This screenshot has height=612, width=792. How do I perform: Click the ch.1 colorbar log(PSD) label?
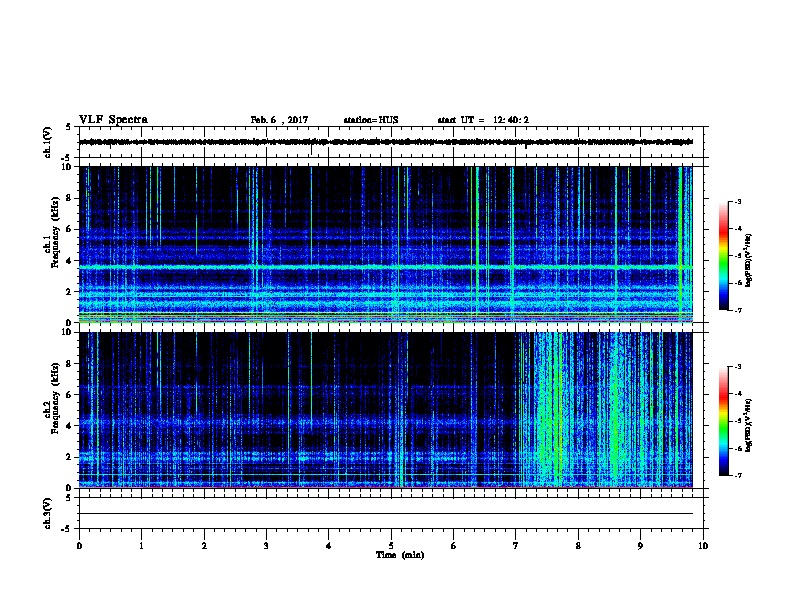[x=748, y=260]
